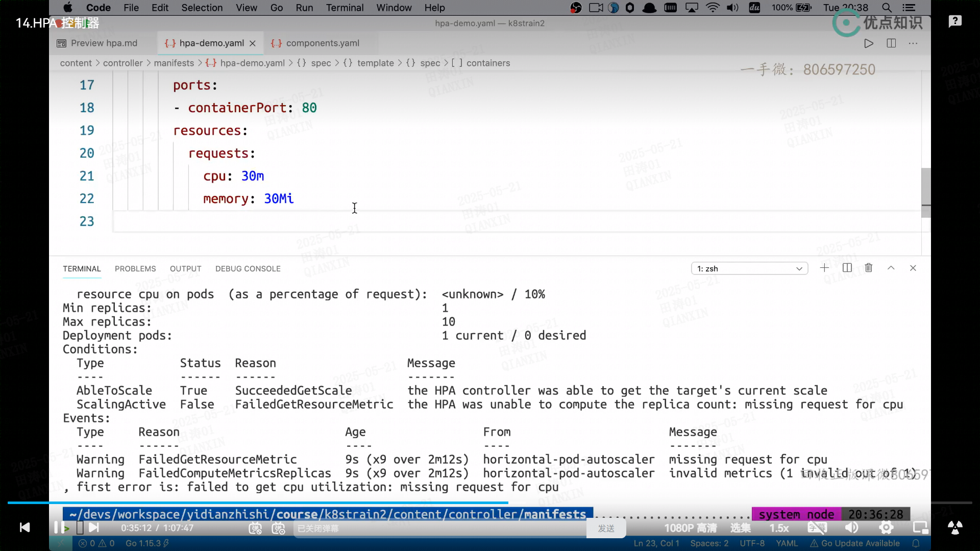This screenshot has width=980, height=551.
Task: Toggle the danmaku display icon
Action: click(x=255, y=529)
